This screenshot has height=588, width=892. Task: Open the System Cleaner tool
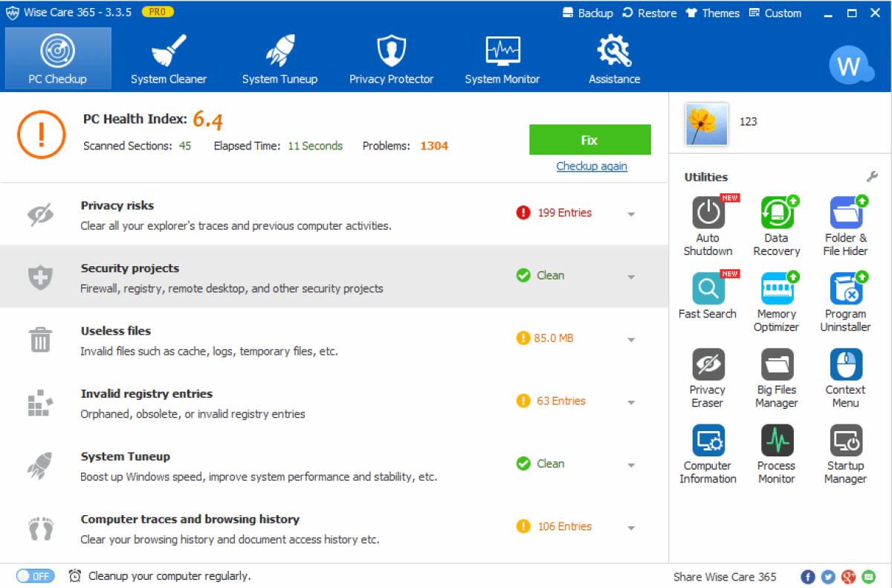tap(168, 58)
